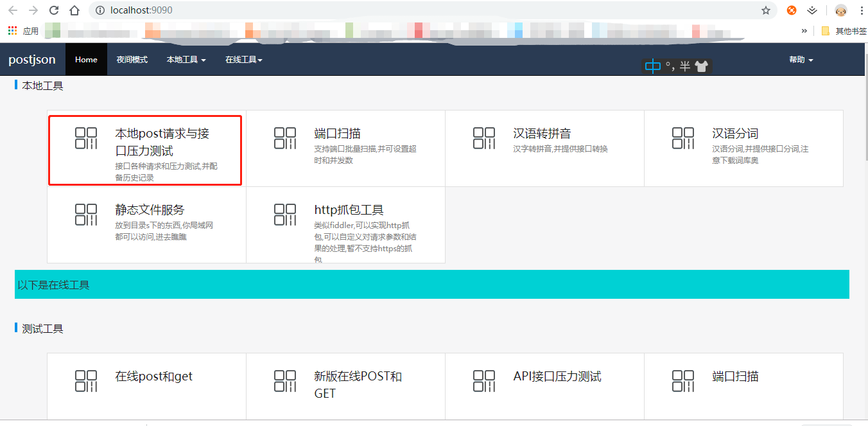Click the API接口压力测试 card icon
Viewport: 868px width, 426px height.
click(x=484, y=381)
